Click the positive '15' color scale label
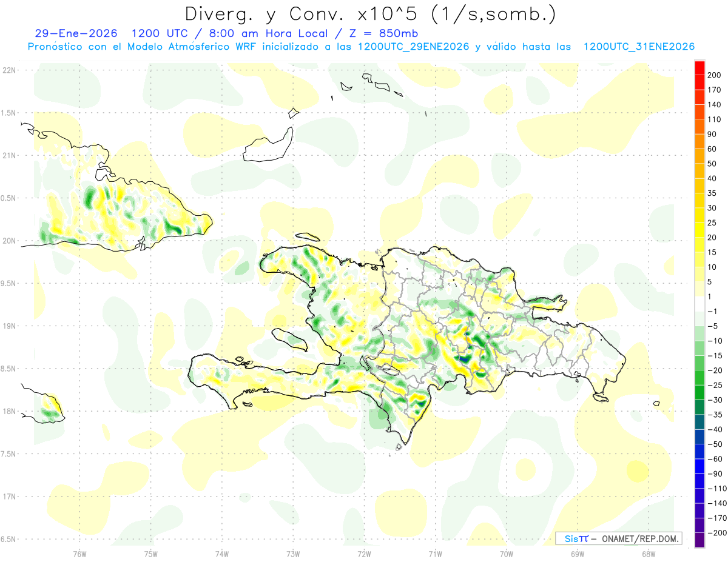This screenshot has height=562, width=728. (713, 252)
